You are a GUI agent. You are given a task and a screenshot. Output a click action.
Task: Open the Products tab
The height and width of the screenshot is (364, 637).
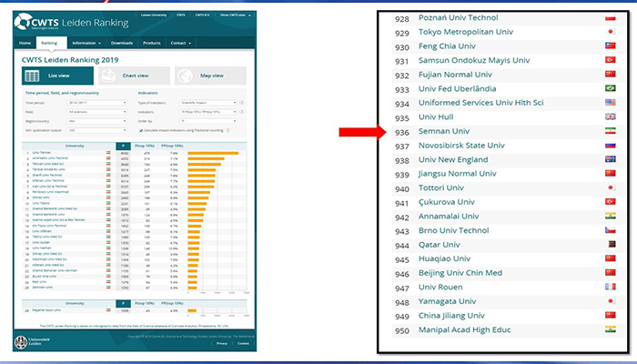(x=152, y=43)
